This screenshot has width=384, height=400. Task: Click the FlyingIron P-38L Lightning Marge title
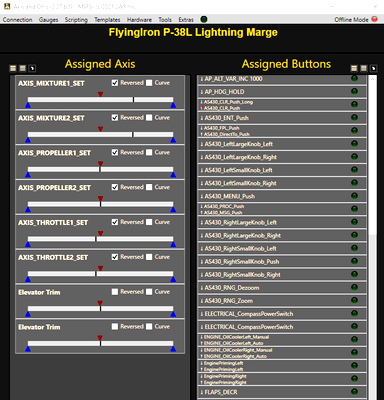[193, 32]
